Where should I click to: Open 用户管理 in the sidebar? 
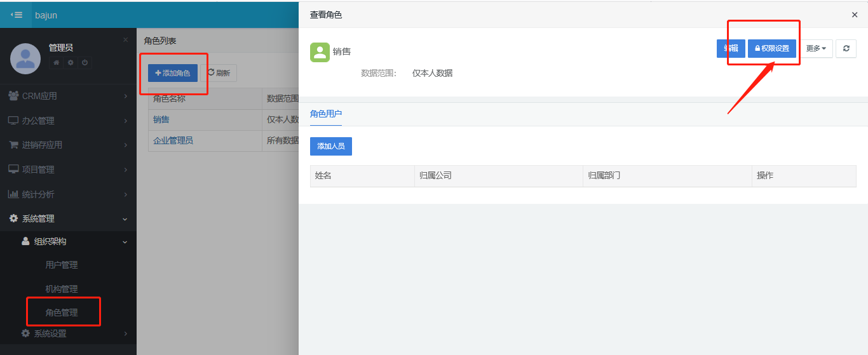pos(62,265)
